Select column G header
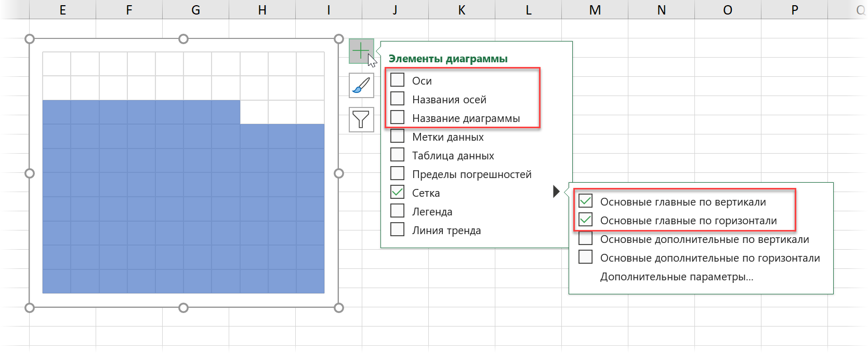Image resolution: width=868 pixels, height=353 pixels. (195, 10)
